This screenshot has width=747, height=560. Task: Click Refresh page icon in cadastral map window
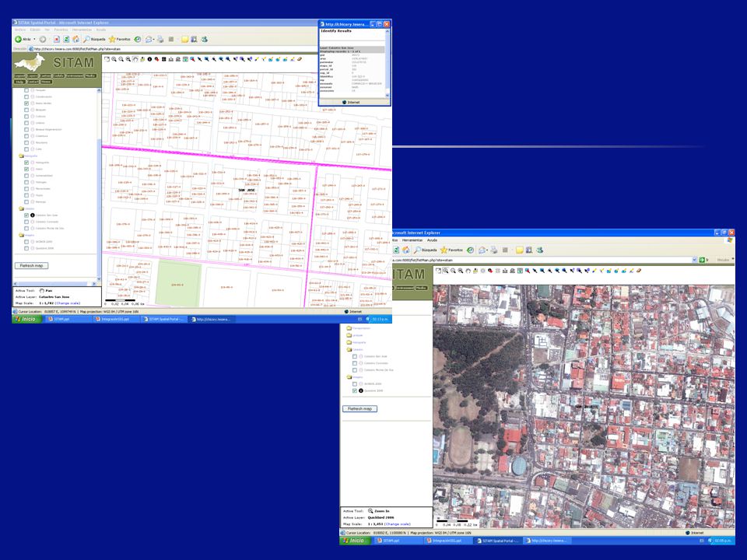(66, 39)
